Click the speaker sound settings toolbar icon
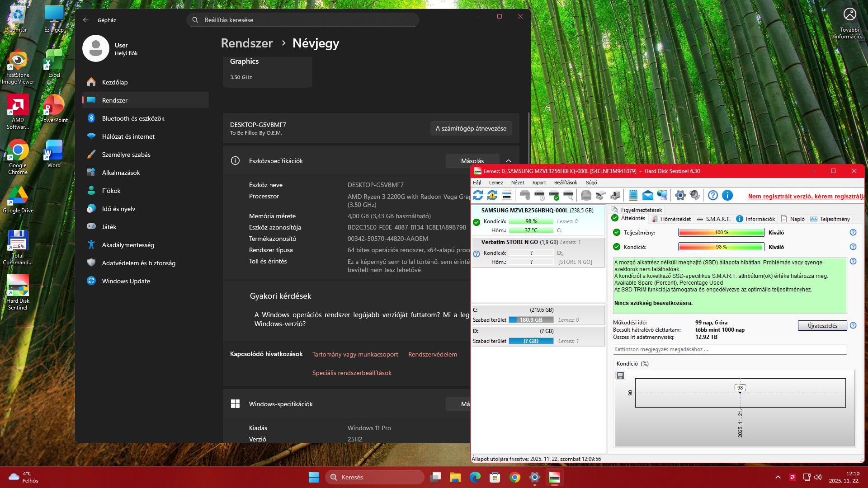 tap(695, 195)
